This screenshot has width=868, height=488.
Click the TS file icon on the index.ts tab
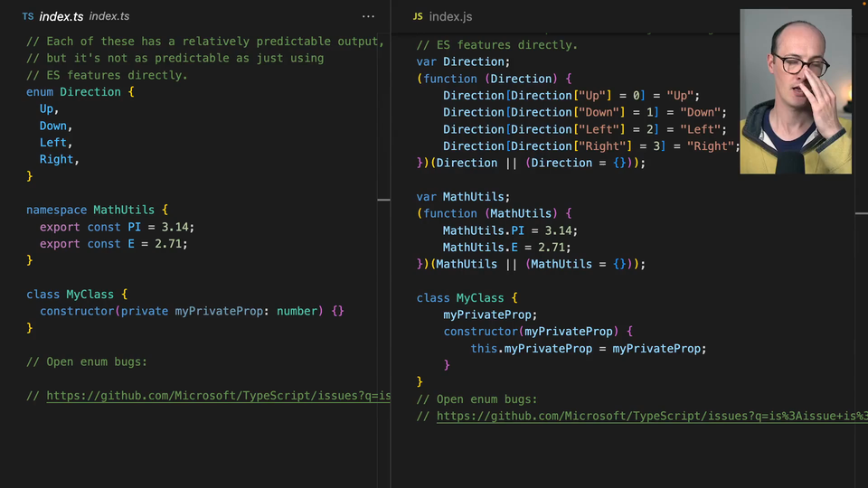pyautogui.click(x=28, y=16)
